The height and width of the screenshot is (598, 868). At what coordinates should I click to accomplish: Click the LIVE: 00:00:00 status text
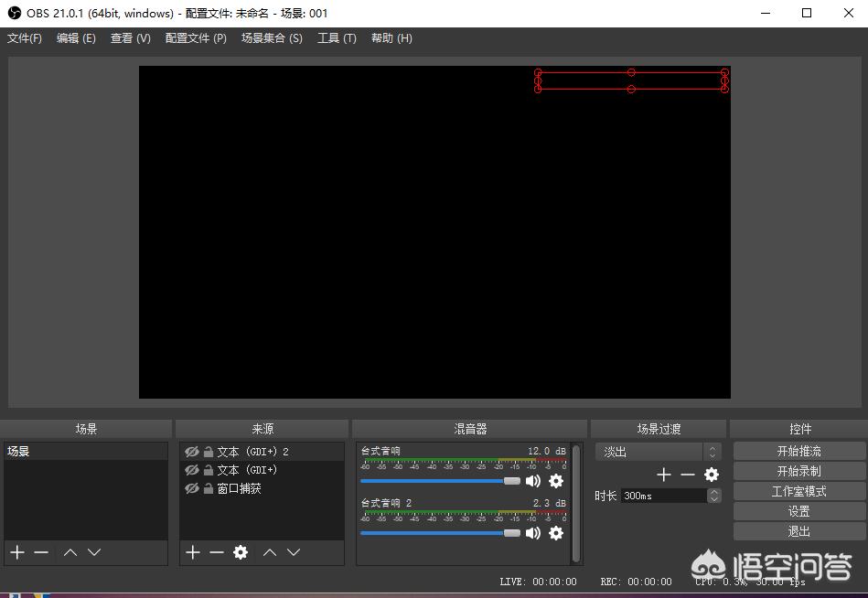(x=538, y=582)
